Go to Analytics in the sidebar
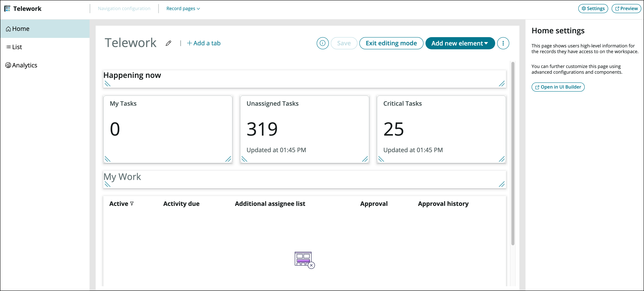644x291 pixels. [25, 65]
